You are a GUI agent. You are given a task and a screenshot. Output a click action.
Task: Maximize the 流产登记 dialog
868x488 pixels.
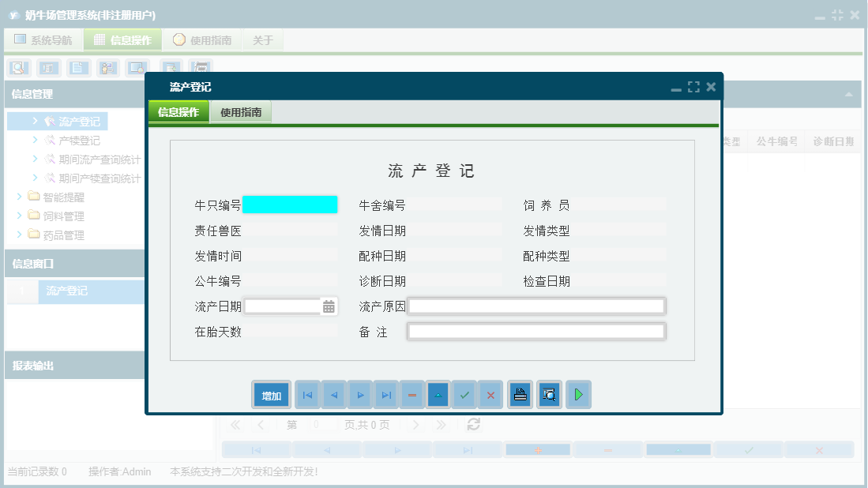pos(693,87)
